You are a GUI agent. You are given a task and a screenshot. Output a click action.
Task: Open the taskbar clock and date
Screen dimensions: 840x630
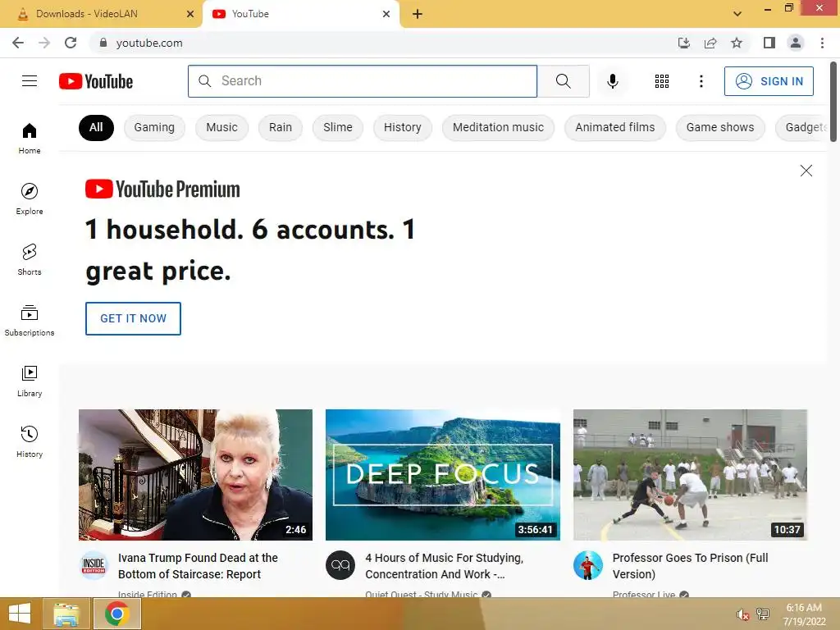[804, 614]
